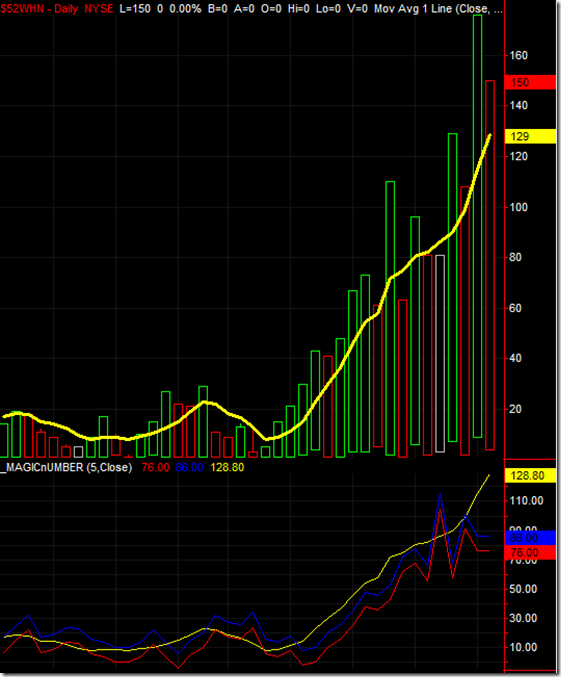
Task: Click the V=0 volume readout
Action: pos(357,9)
